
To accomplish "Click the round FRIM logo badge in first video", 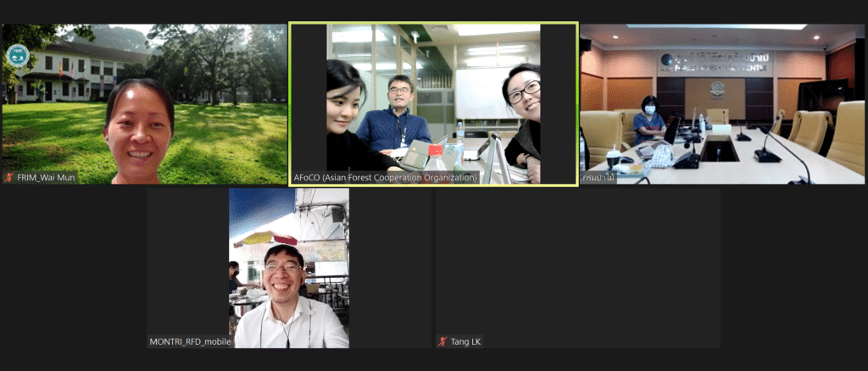I will (x=17, y=55).
